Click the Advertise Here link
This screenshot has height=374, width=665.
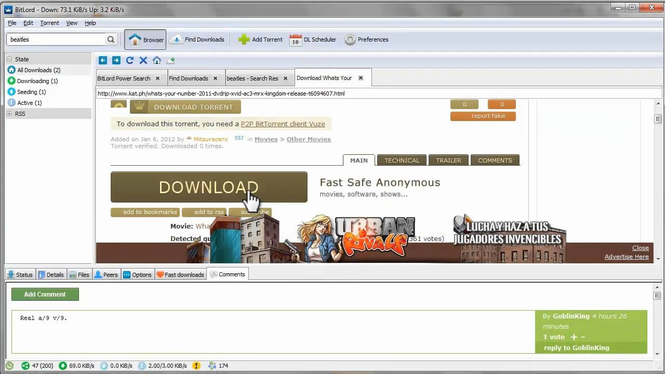coord(626,257)
